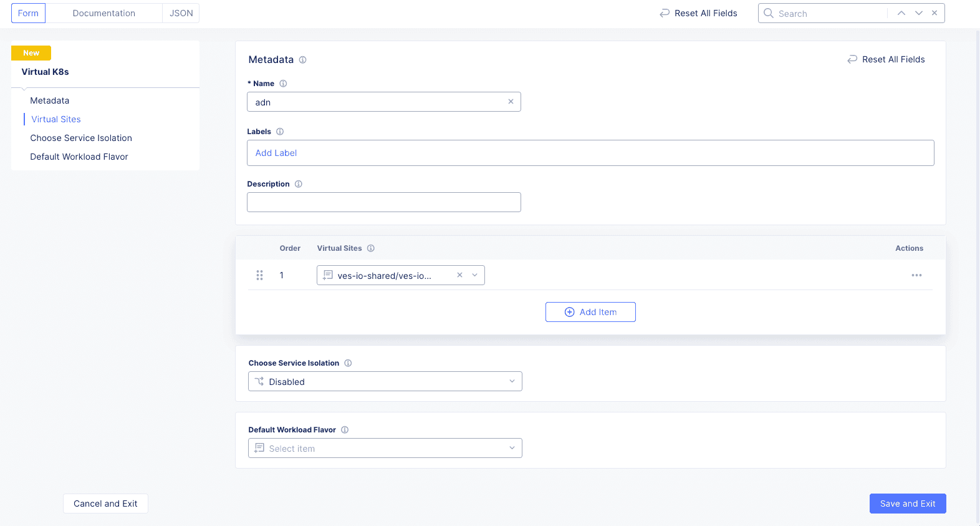Grab the drag handle of row 1
Viewport: 980px width, 526px height.
(259, 275)
